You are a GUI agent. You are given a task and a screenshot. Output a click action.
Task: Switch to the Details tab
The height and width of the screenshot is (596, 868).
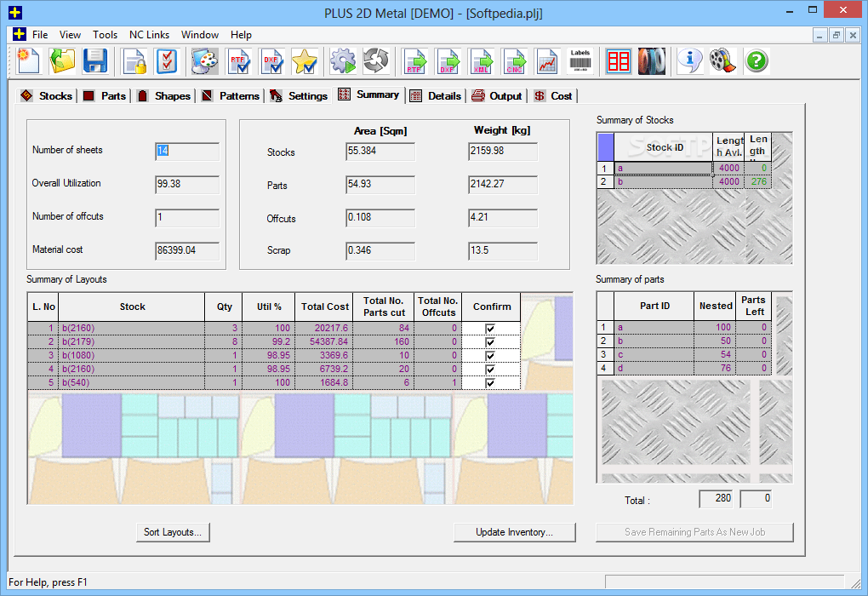click(435, 96)
